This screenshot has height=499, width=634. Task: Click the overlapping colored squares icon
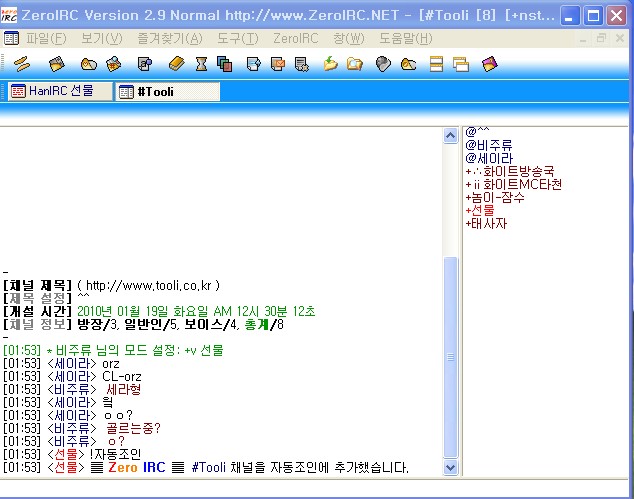point(224,64)
